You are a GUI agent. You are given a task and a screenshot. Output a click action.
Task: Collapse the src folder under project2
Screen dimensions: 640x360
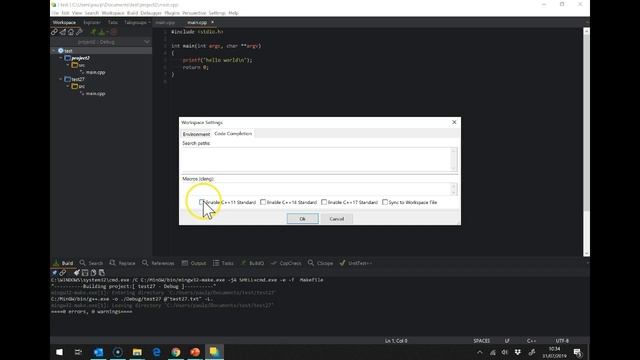point(68,65)
